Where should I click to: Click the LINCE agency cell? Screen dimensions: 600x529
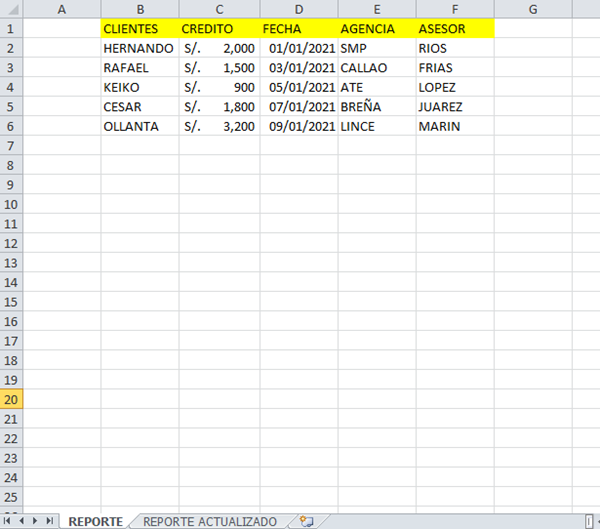point(377,126)
